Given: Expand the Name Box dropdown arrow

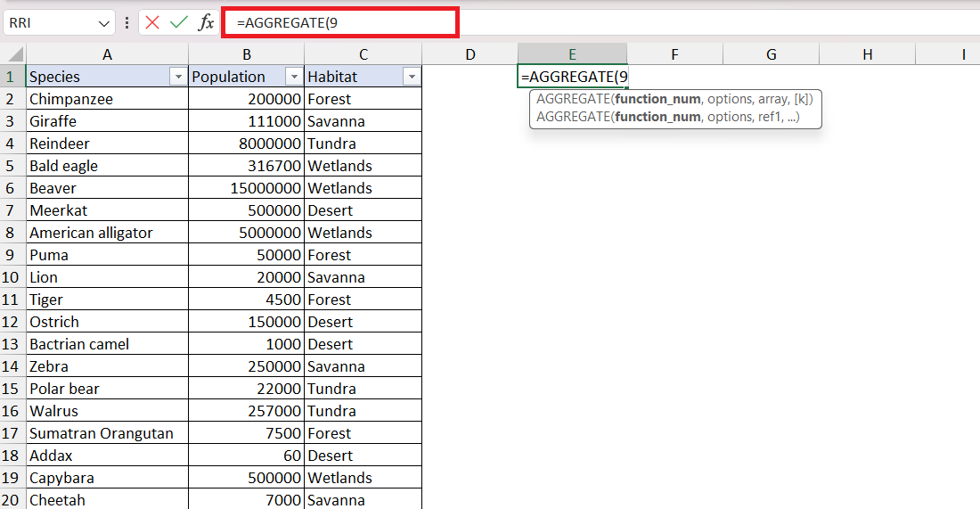Looking at the screenshot, I should [103, 23].
